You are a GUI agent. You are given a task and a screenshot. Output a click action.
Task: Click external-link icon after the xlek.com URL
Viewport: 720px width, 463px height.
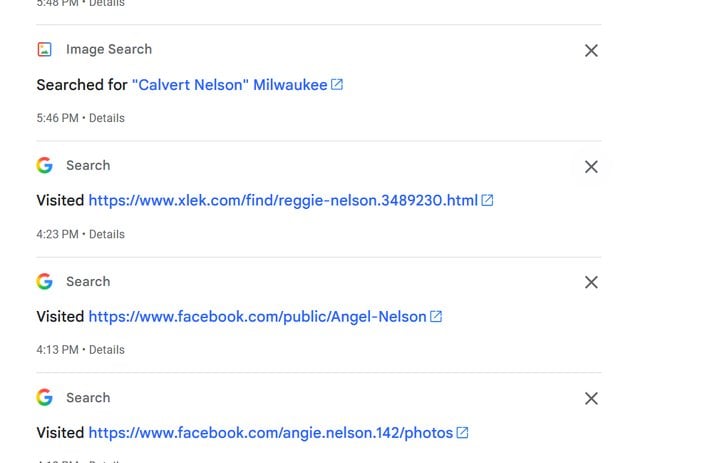coord(488,201)
